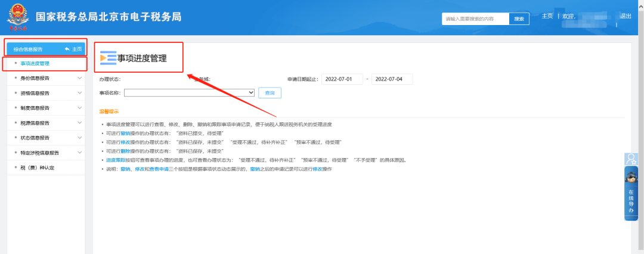Open the 事项名称 dropdown list

pos(190,92)
